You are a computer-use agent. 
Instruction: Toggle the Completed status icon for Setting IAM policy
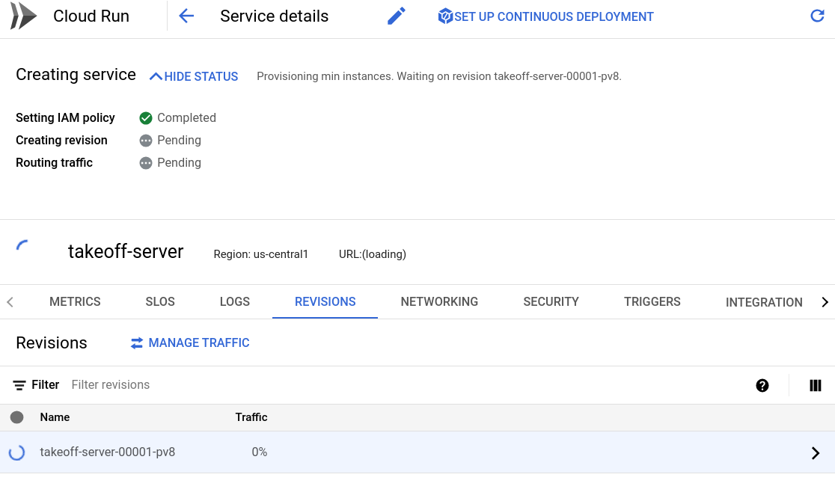coord(146,117)
